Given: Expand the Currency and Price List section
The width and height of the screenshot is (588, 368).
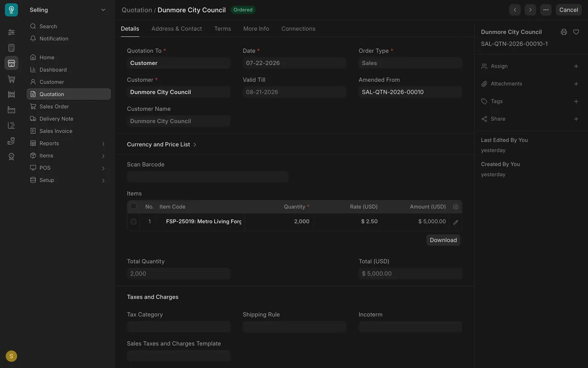Looking at the screenshot, I should pyautogui.click(x=162, y=144).
